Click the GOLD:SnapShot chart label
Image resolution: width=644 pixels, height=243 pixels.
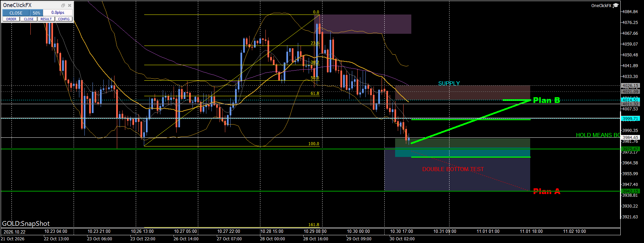pyautogui.click(x=26, y=223)
